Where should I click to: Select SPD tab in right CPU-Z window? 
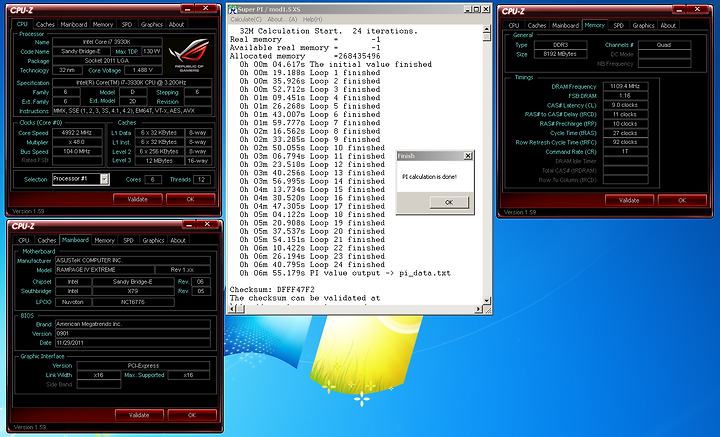[619, 26]
